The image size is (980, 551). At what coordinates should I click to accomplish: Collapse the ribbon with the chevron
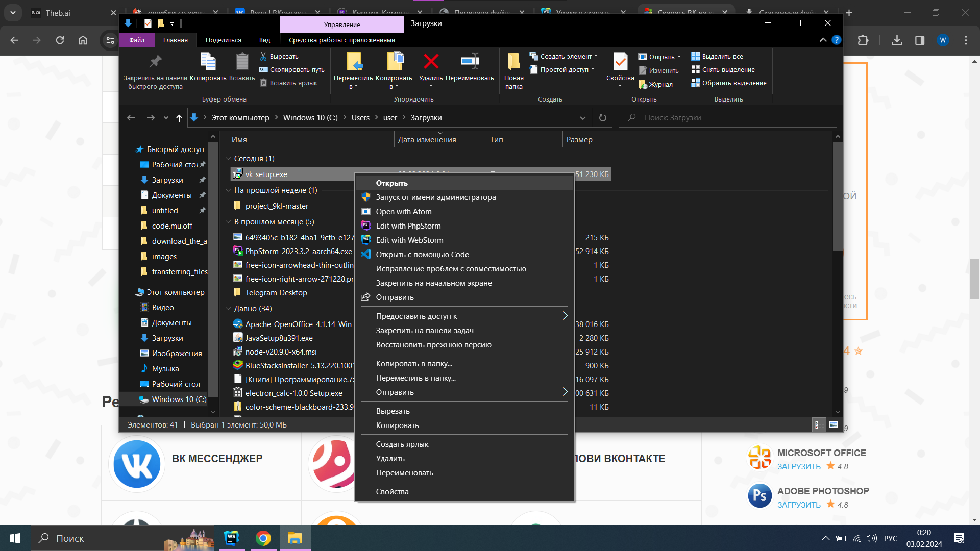(823, 40)
